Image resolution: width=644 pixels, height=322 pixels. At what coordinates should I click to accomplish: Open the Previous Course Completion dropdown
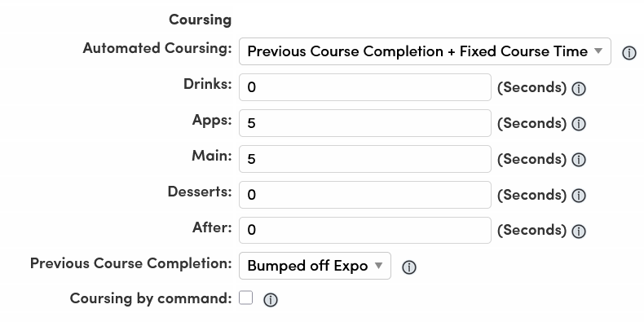click(315, 266)
